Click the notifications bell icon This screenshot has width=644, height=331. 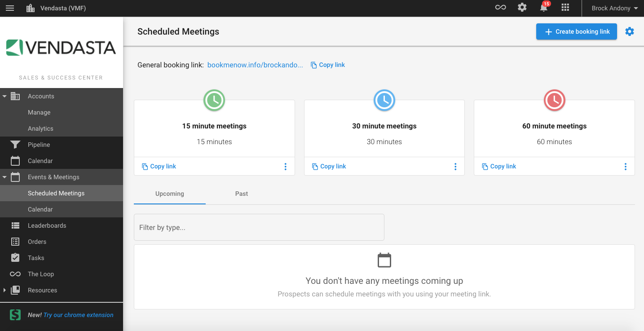click(x=544, y=8)
